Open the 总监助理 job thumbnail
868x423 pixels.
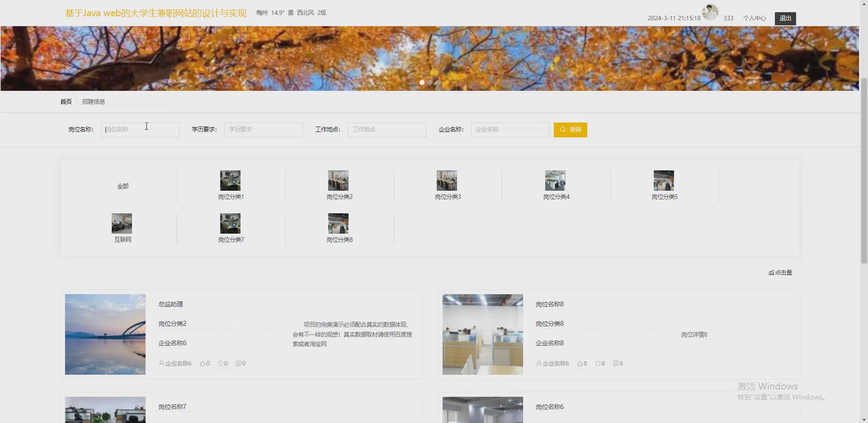pos(105,334)
